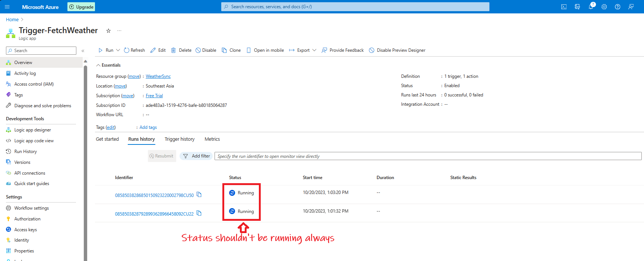The width and height of the screenshot is (644, 261).
Task: Click move link beside Location
Action: point(120,86)
